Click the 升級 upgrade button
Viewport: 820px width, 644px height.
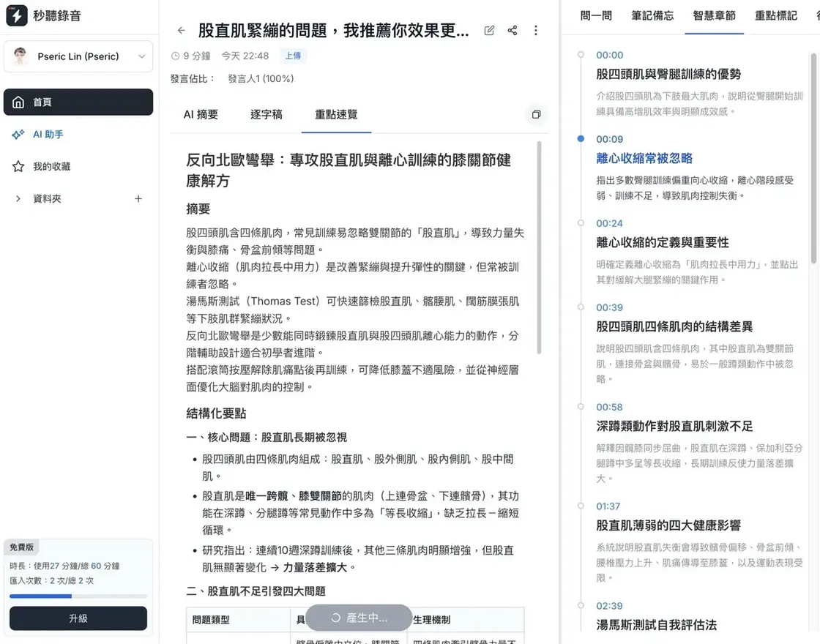78,618
